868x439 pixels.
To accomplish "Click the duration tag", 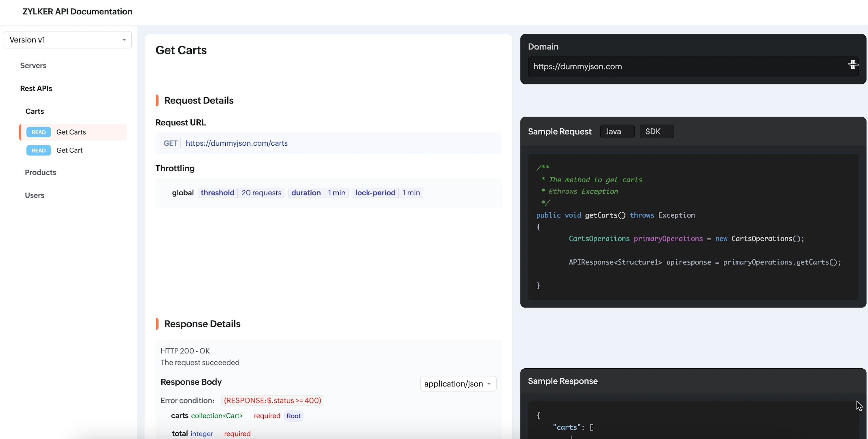I will point(306,192).
